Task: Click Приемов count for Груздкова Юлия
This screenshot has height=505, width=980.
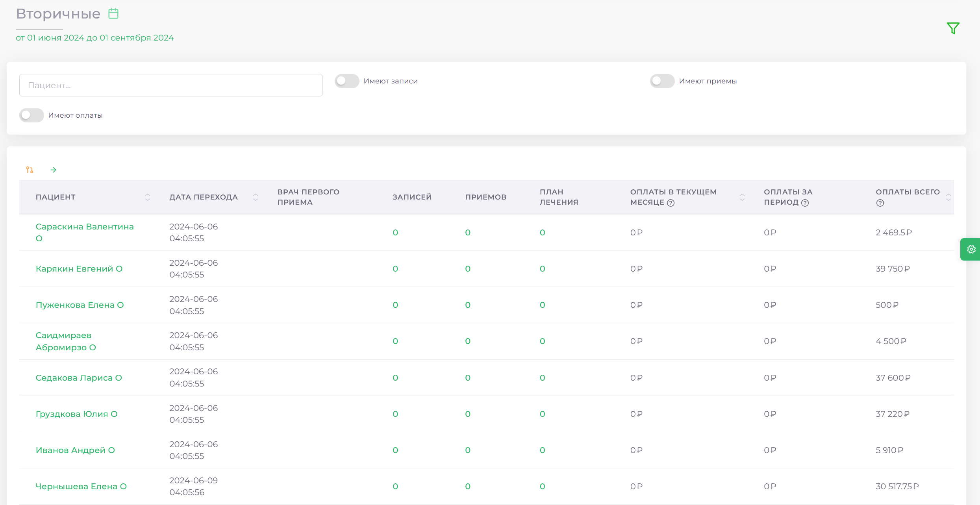Action: click(x=468, y=414)
